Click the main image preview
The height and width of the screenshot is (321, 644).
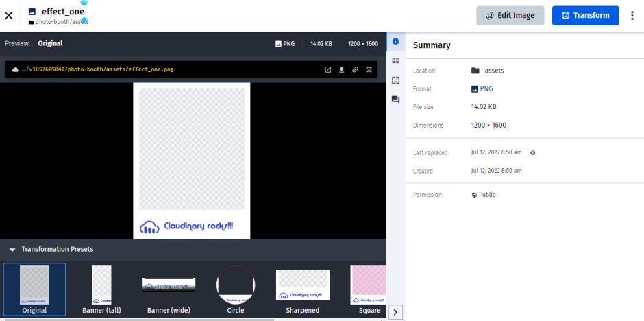coord(191,160)
